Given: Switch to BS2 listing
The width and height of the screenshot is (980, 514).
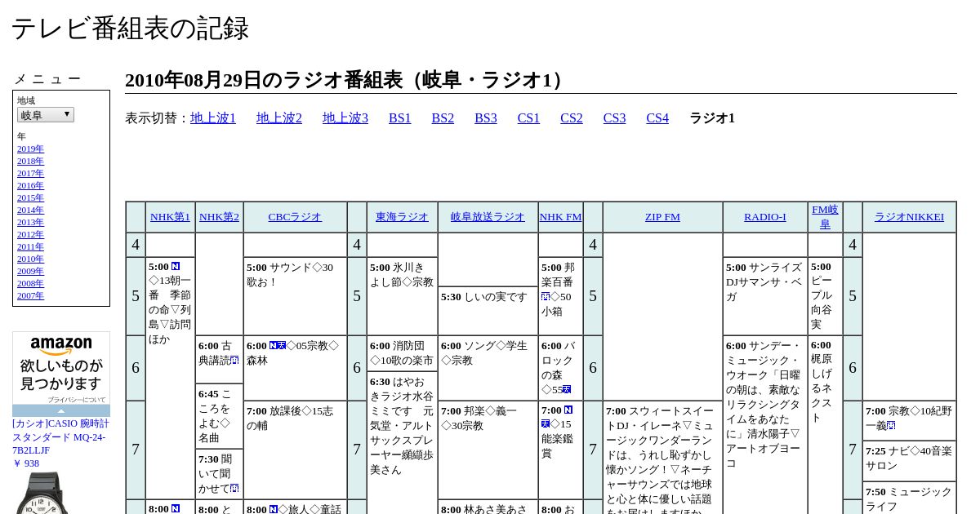Looking at the screenshot, I should [443, 118].
